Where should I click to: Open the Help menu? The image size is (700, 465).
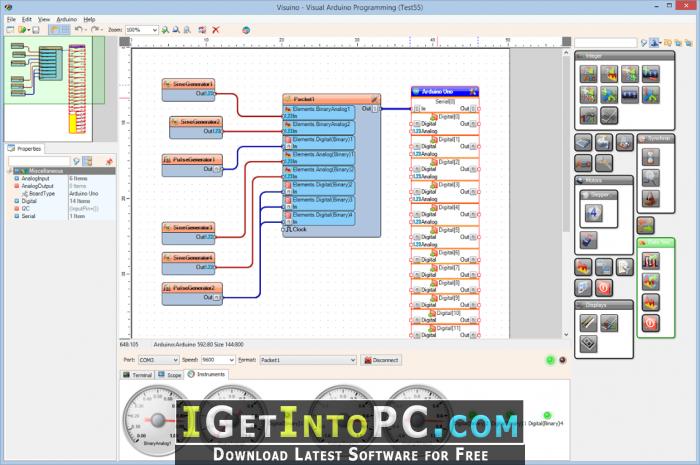(89, 20)
